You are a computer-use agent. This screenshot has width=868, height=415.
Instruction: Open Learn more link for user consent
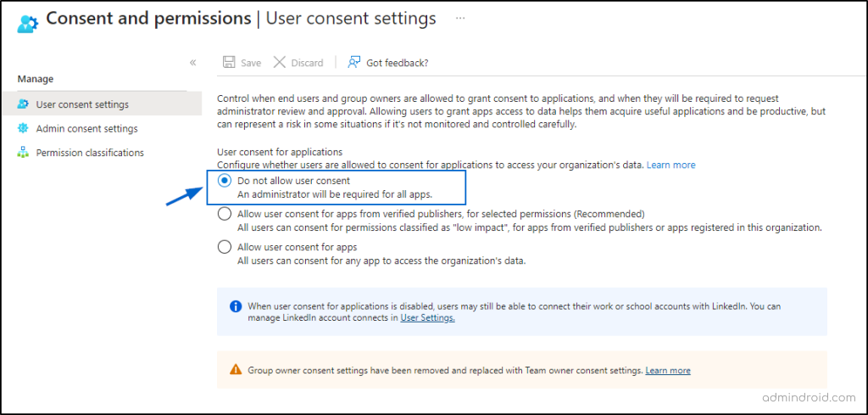[671, 165]
